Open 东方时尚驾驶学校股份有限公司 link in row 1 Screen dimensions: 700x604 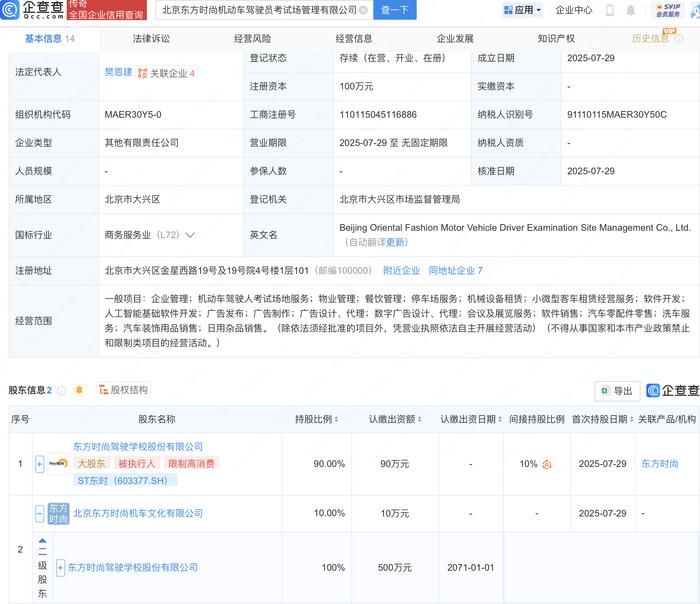coord(138,446)
